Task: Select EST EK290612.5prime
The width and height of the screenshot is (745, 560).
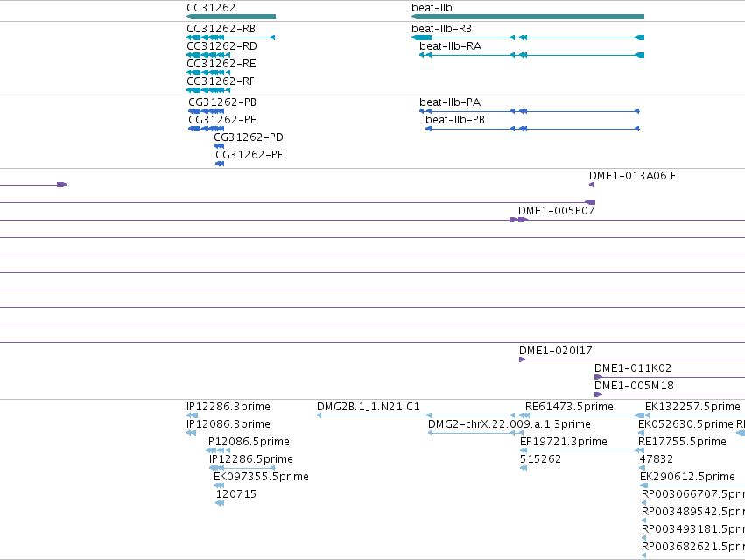Action: pos(687,478)
